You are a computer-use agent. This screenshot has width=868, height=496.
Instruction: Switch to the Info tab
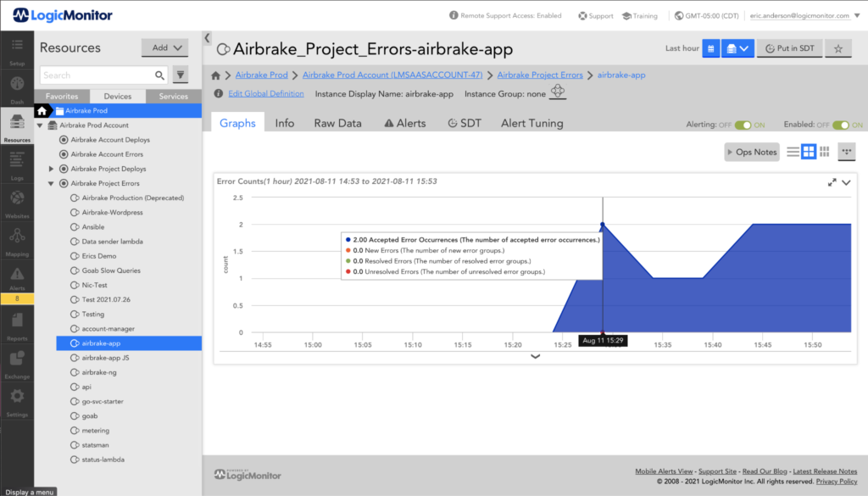pos(285,123)
